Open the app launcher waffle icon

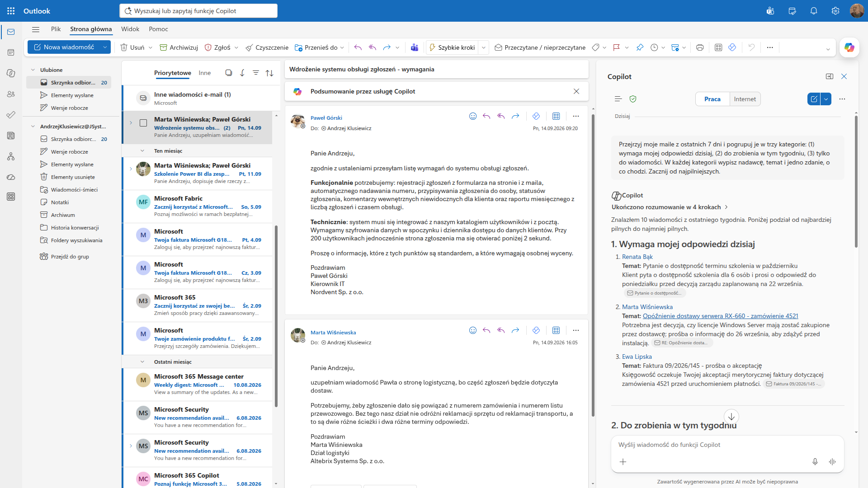point(11,11)
